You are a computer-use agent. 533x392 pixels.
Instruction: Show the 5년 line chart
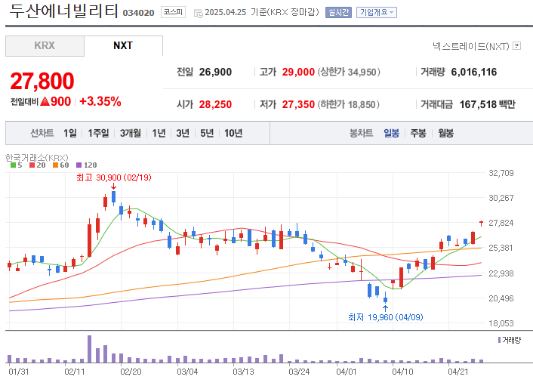click(x=207, y=133)
